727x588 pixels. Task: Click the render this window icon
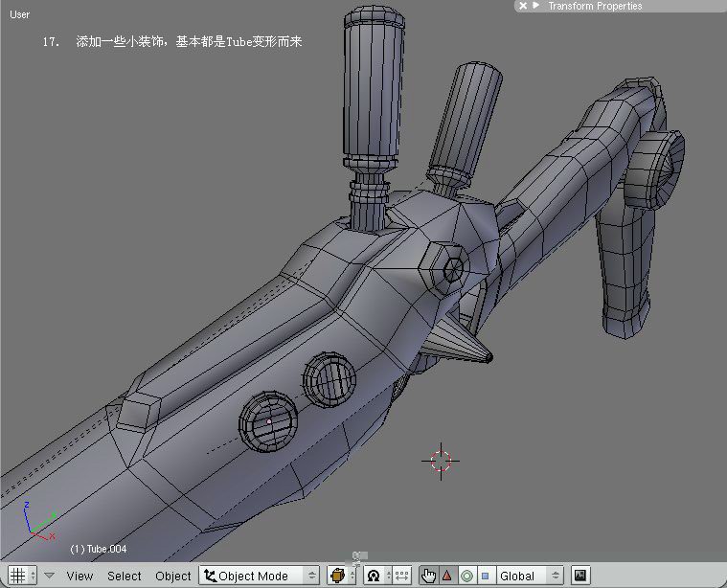coord(580,576)
